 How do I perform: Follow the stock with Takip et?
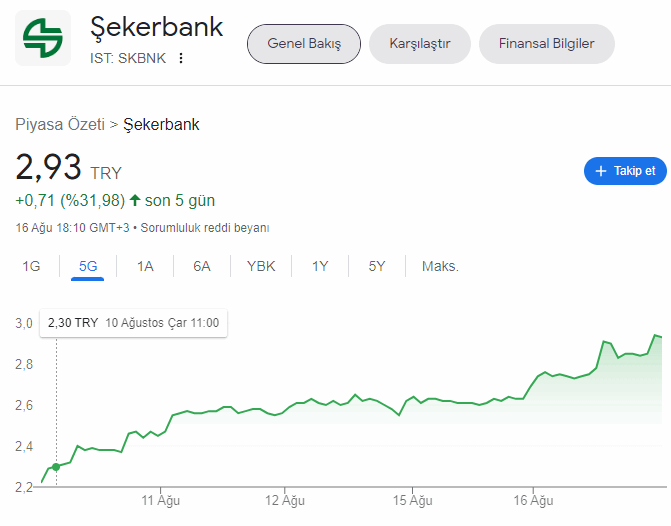(625, 171)
